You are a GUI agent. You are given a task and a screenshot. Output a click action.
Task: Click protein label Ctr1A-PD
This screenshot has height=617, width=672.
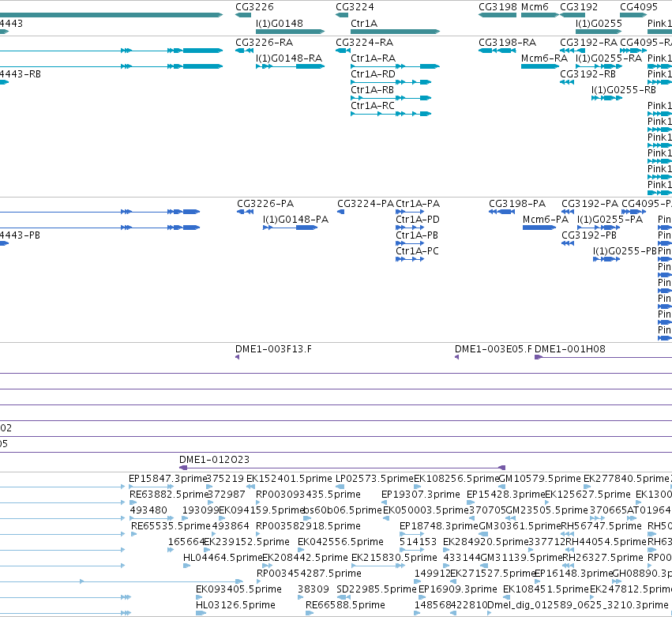(x=418, y=220)
